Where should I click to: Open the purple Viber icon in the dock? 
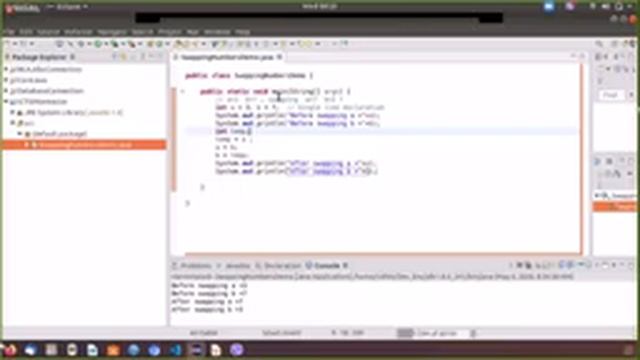coord(237,350)
